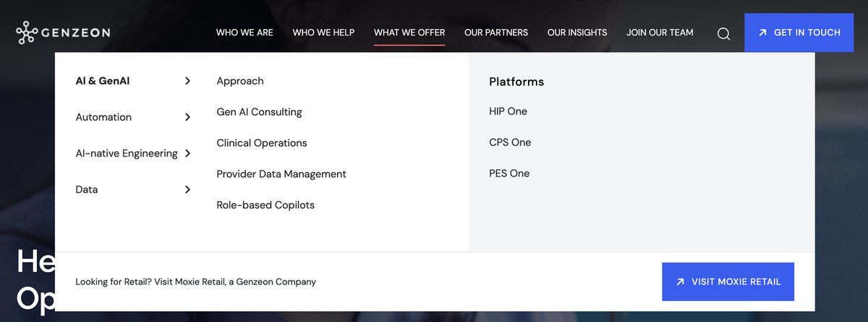Open the HIP One platform link

click(509, 111)
